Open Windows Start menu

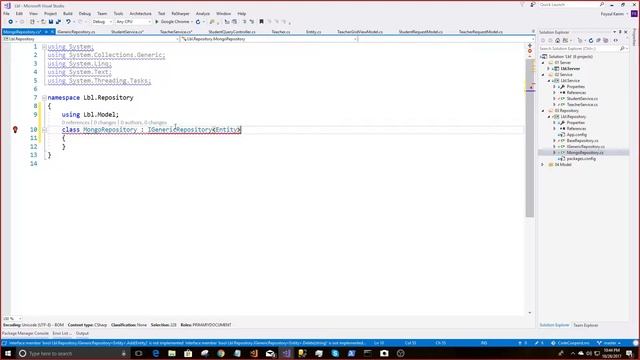[8, 353]
